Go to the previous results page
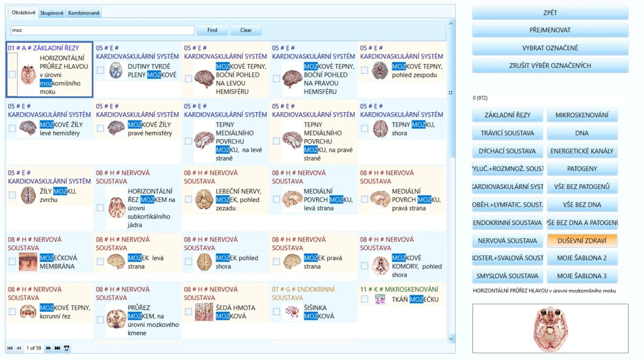This screenshot has height=362, width=644. [19, 348]
